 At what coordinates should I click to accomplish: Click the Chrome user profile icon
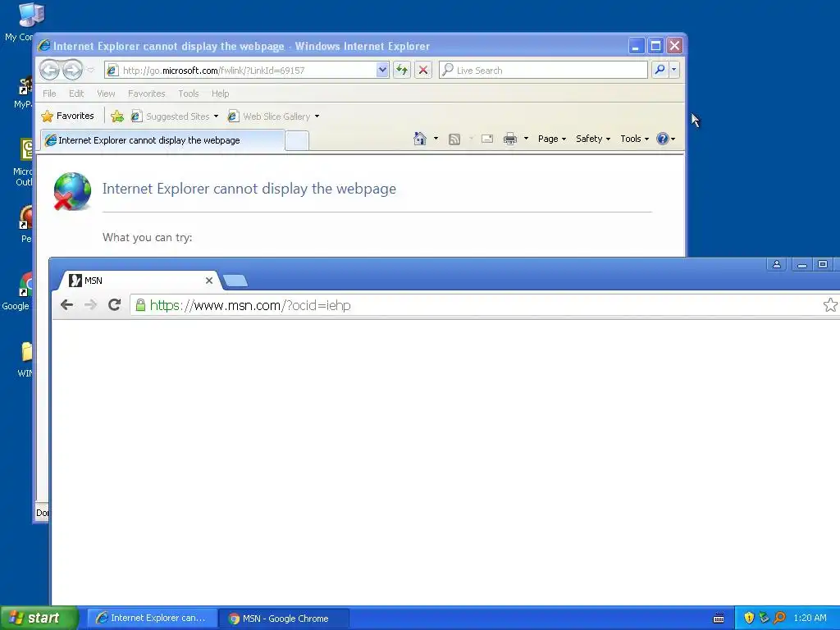click(776, 264)
